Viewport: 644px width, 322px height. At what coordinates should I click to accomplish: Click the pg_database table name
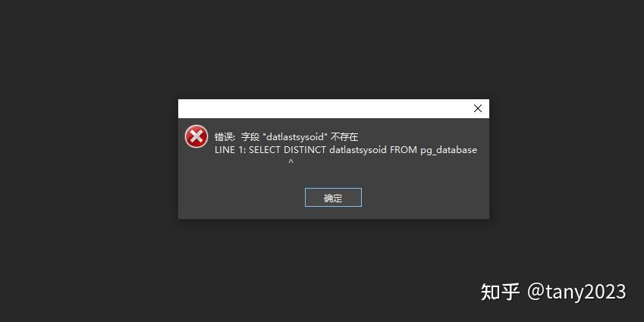(448, 150)
